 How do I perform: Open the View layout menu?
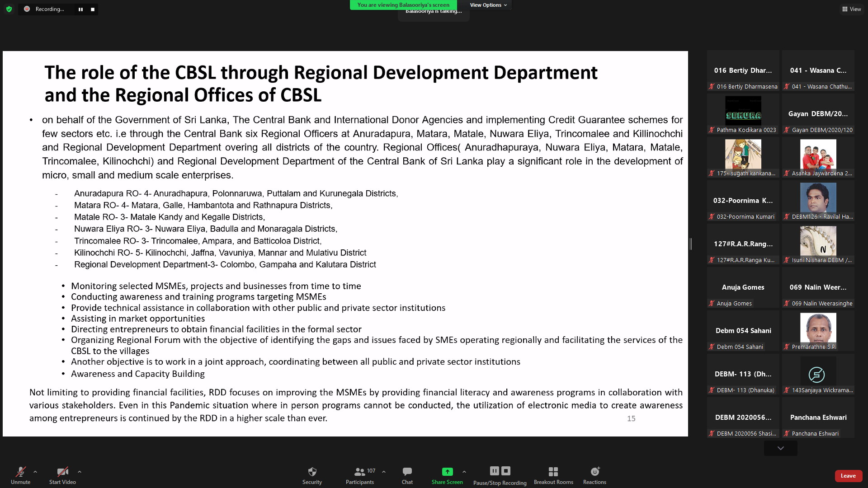pos(852,9)
